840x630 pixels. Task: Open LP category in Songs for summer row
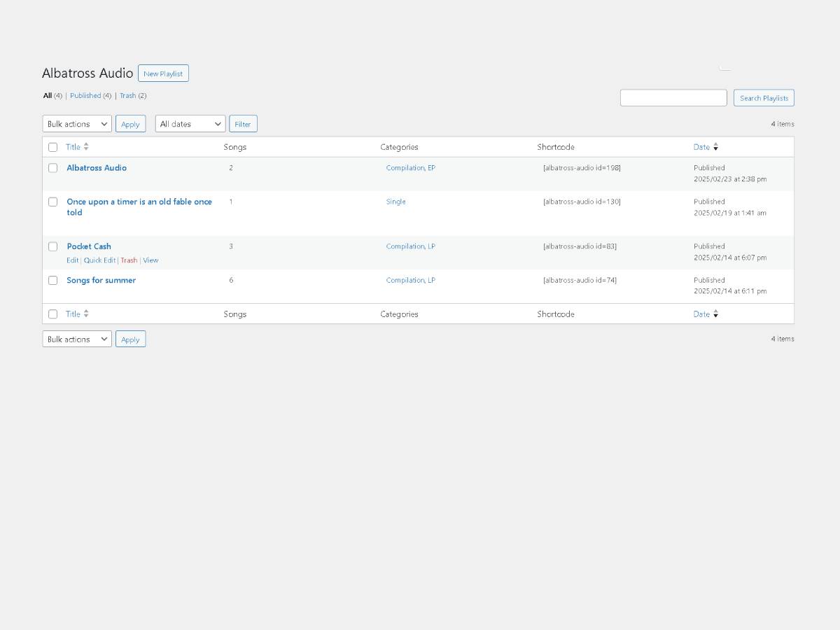[431, 280]
